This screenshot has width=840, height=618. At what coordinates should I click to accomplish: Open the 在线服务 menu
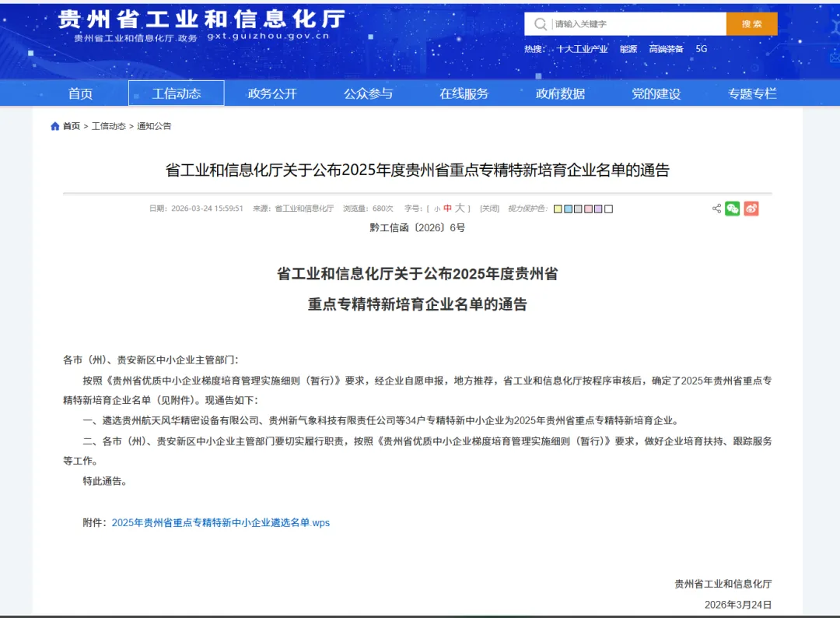click(x=464, y=92)
